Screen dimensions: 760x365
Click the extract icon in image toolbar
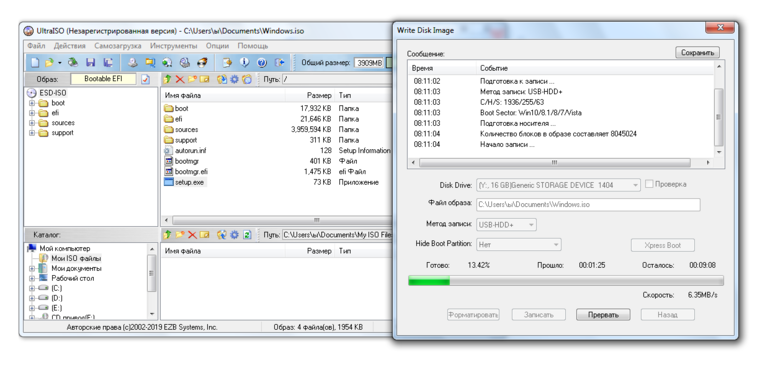[222, 79]
